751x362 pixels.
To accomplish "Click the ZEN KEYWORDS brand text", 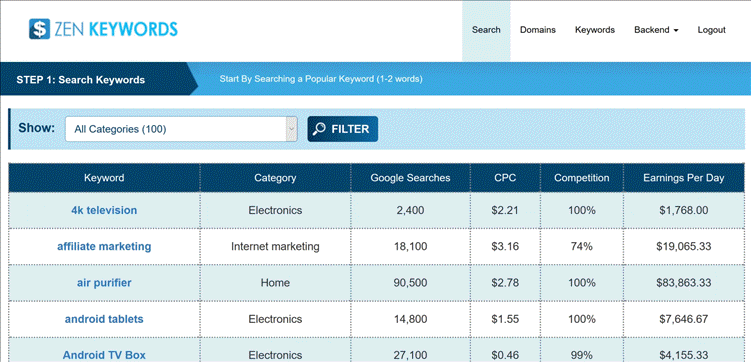I will pyautogui.click(x=115, y=29).
